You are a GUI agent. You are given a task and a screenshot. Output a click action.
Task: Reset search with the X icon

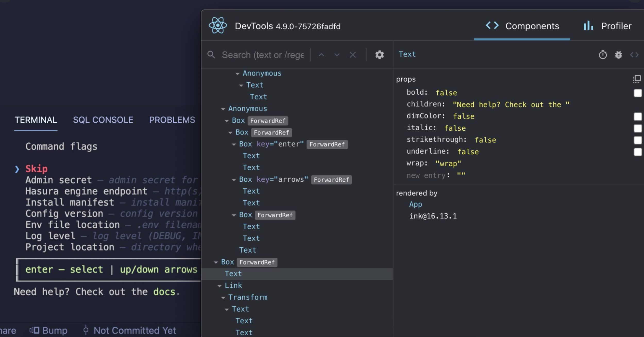[x=353, y=55]
